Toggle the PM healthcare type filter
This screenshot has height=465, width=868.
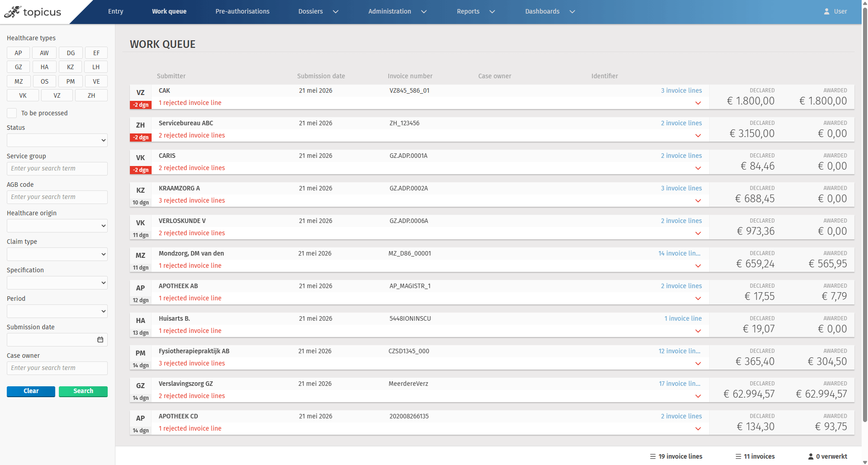(71, 81)
